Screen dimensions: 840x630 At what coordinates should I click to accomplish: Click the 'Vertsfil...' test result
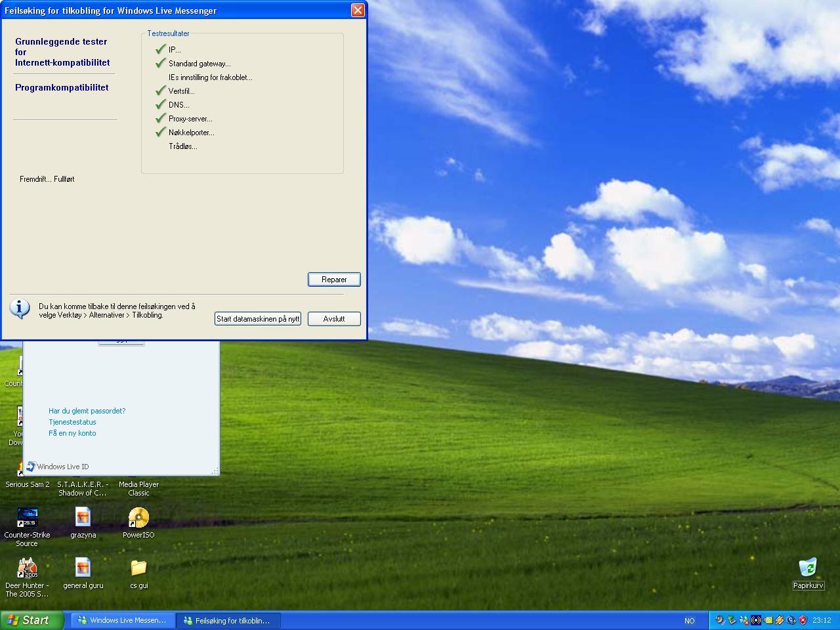pyautogui.click(x=181, y=91)
